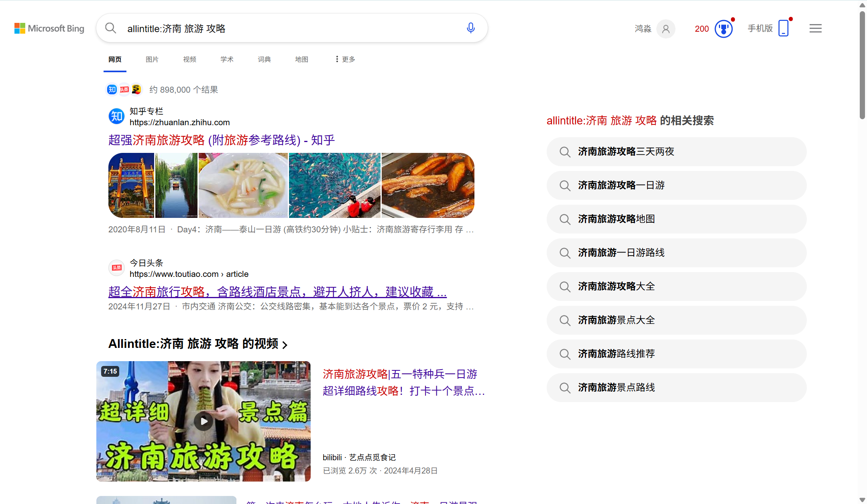Click the 今日头条 site icon in the second result
This screenshot has width=867, height=504.
click(x=116, y=267)
